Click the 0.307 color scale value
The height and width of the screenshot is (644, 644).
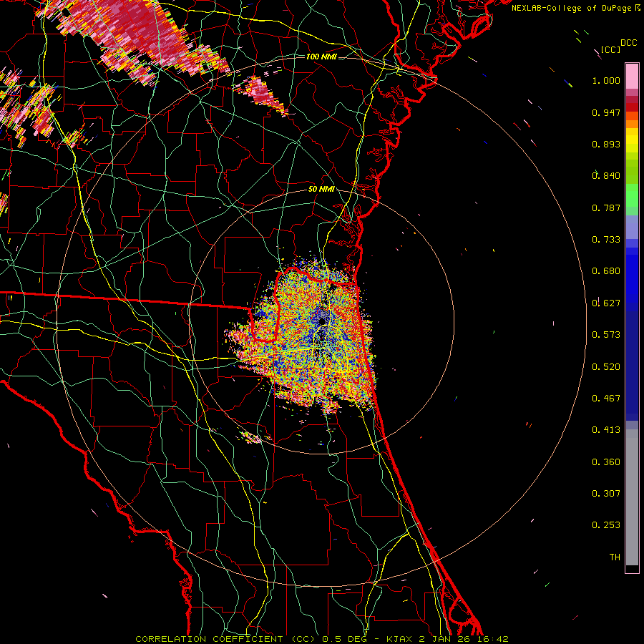[606, 494]
